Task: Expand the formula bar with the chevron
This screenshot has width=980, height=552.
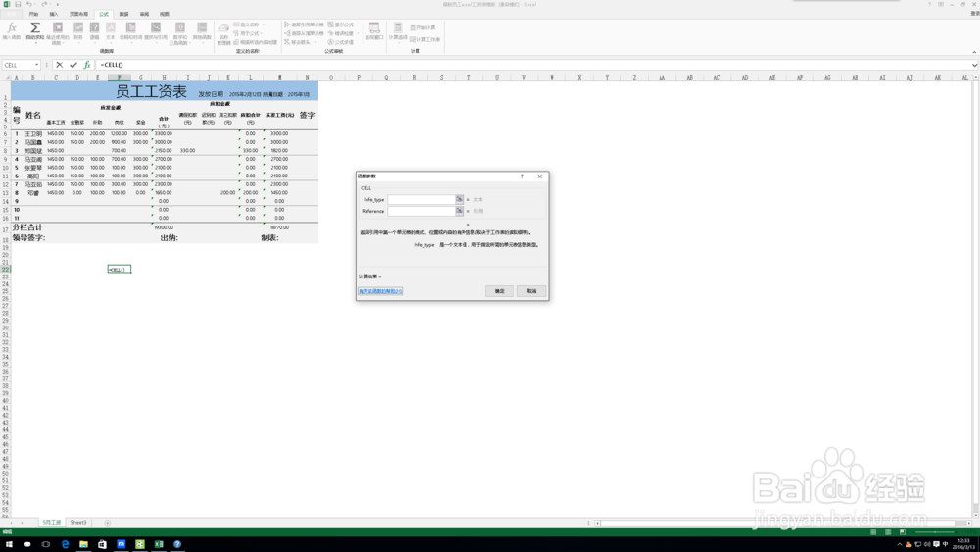Action: pyautogui.click(x=974, y=65)
